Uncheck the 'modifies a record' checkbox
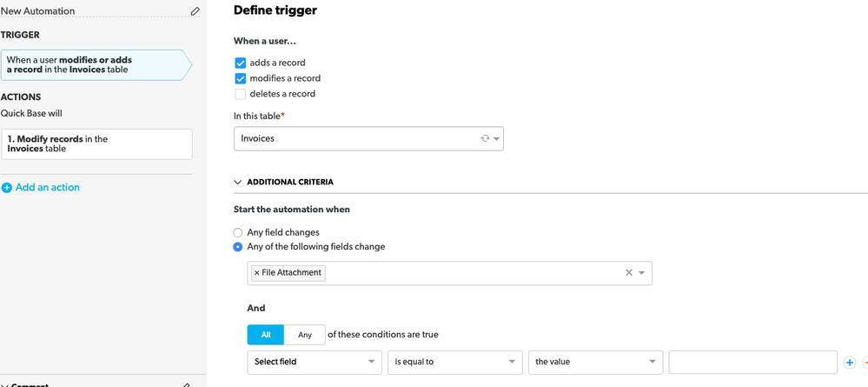 click(241, 78)
